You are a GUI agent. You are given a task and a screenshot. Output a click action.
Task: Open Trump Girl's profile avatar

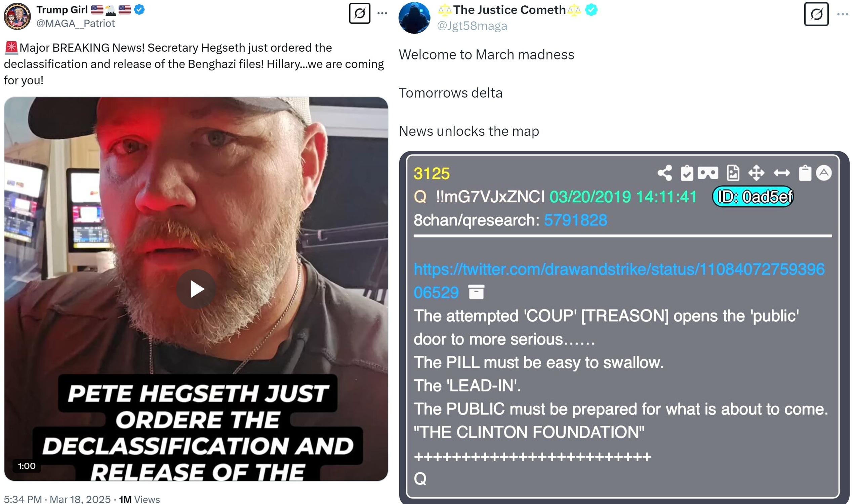coord(17,16)
